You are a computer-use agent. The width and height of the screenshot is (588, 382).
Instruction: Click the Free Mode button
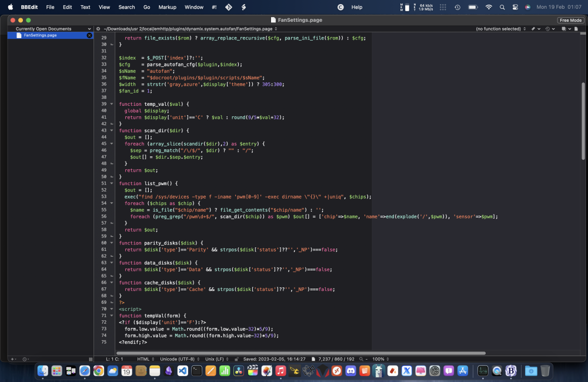point(570,20)
